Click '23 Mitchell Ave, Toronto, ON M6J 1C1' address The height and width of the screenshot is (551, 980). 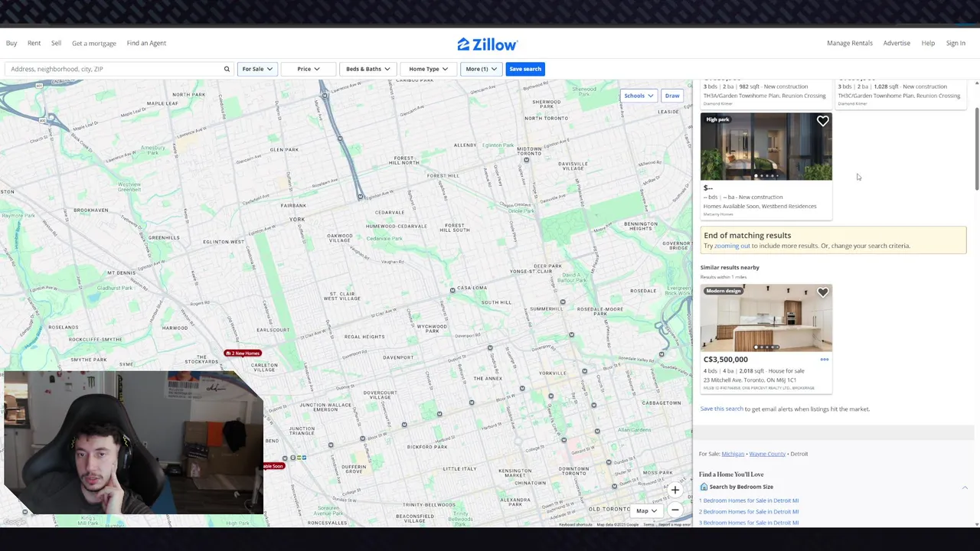tap(750, 380)
